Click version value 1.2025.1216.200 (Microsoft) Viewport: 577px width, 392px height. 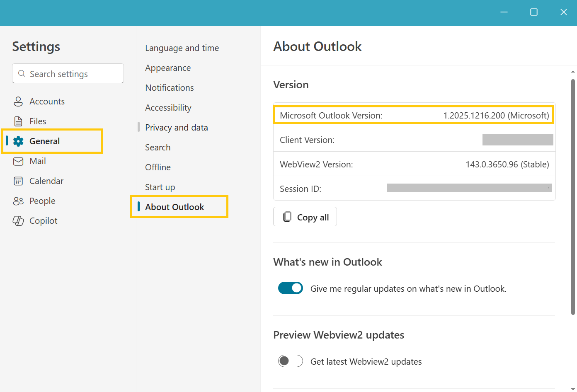pos(496,116)
